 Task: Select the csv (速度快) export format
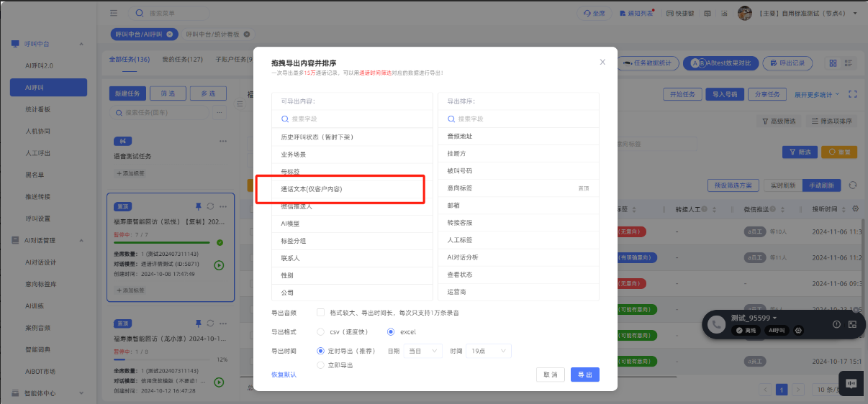[321, 332]
